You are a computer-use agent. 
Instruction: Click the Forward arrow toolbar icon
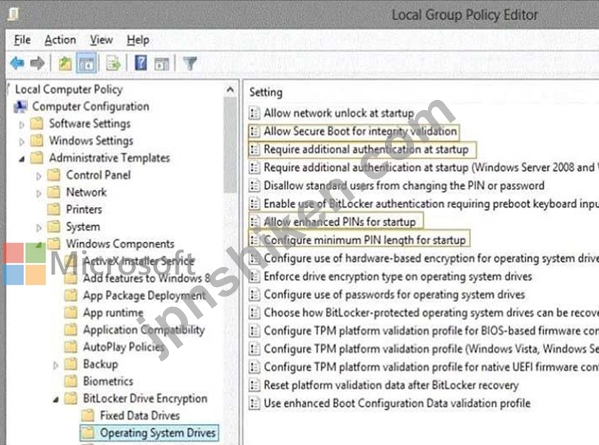37,63
